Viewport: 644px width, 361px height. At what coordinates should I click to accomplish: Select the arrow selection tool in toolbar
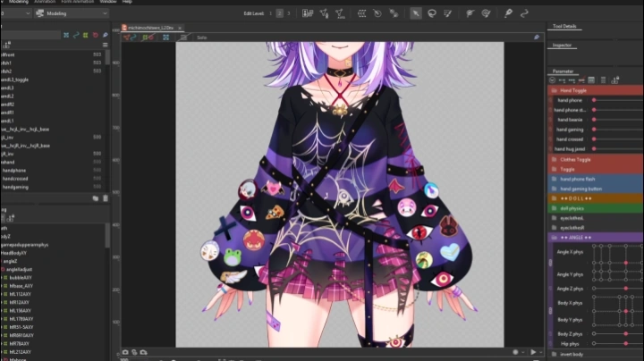(416, 13)
